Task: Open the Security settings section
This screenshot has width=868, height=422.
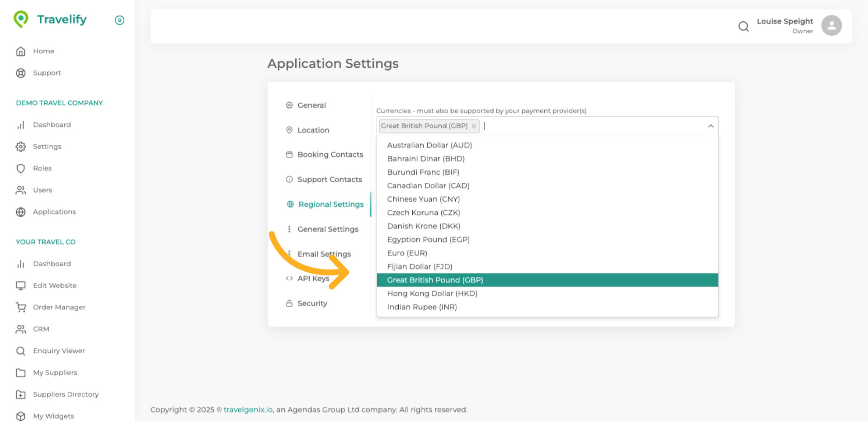Action: (x=312, y=303)
